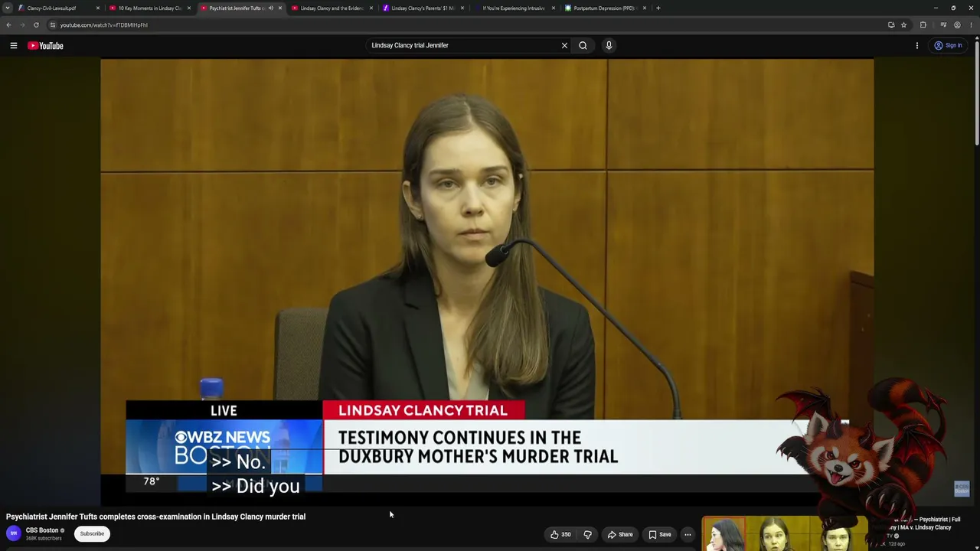Image resolution: width=980 pixels, height=551 pixels.
Task: Close the Postpartum Depression tab
Action: (645, 8)
